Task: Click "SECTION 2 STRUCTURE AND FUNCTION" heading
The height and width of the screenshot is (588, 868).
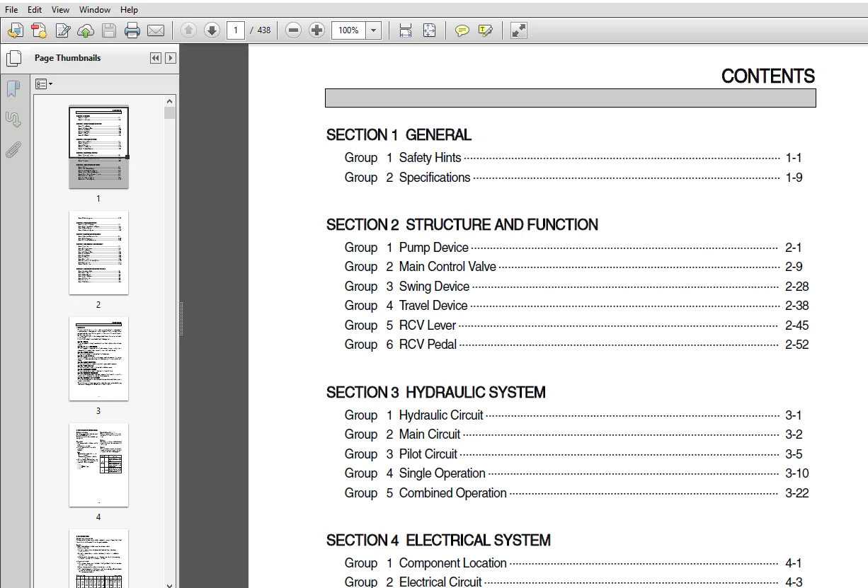Action: [x=462, y=225]
